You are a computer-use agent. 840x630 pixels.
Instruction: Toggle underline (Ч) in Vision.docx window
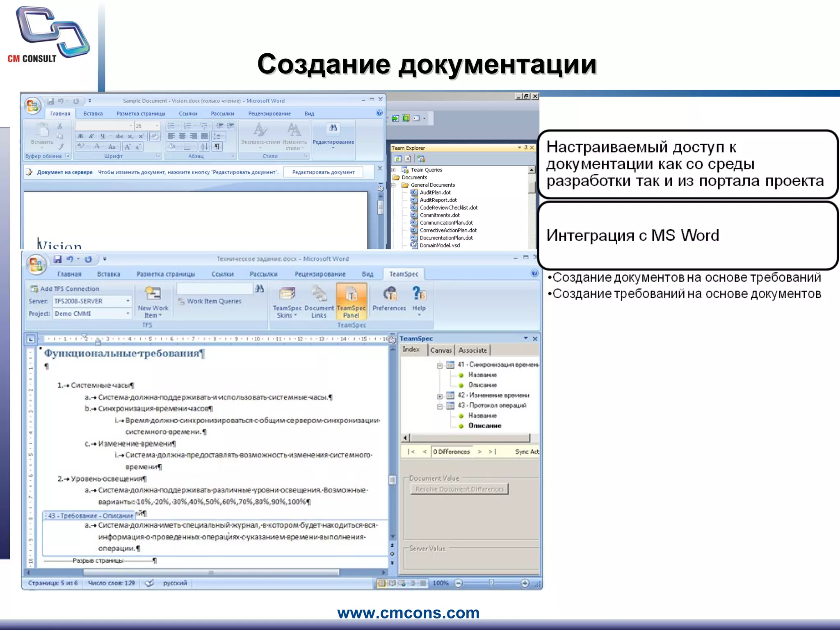tap(103, 136)
